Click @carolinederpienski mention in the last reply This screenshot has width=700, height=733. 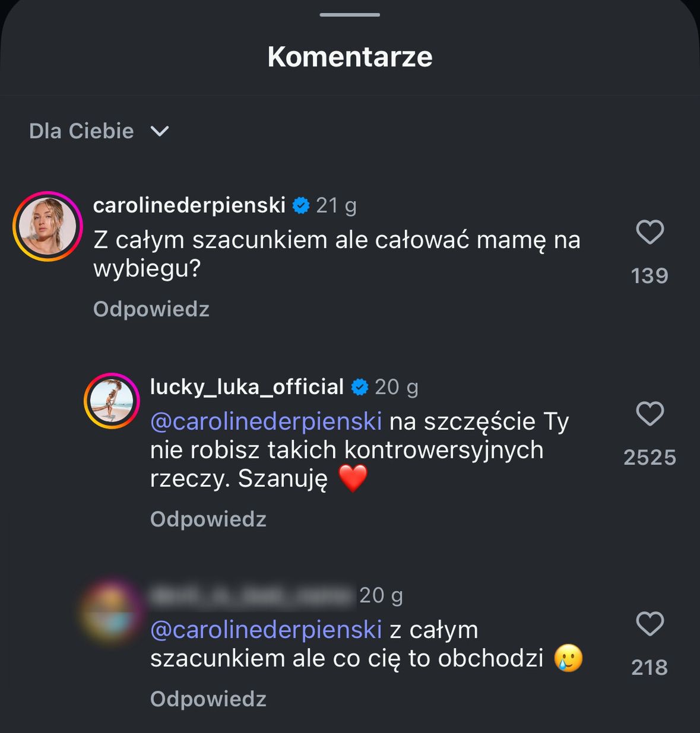(266, 630)
